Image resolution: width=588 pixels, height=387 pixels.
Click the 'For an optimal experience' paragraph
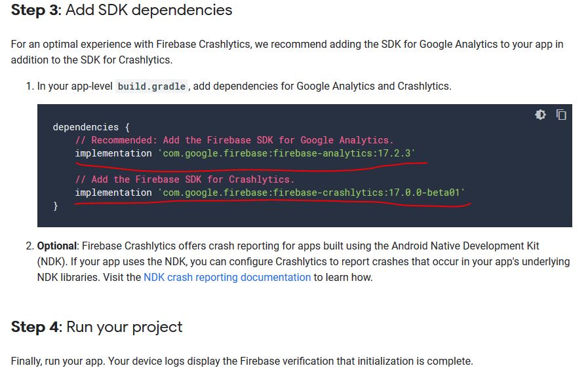click(287, 52)
